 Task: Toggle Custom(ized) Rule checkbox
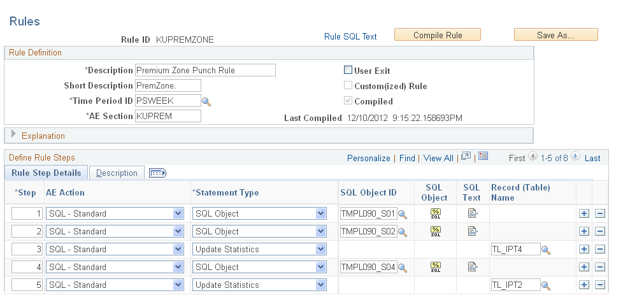pos(348,85)
